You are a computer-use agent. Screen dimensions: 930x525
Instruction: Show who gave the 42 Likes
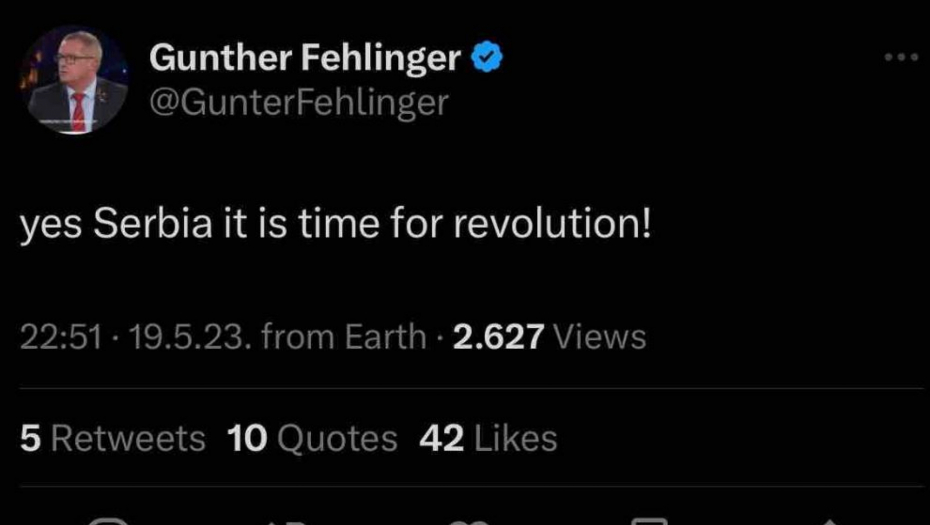488,438
